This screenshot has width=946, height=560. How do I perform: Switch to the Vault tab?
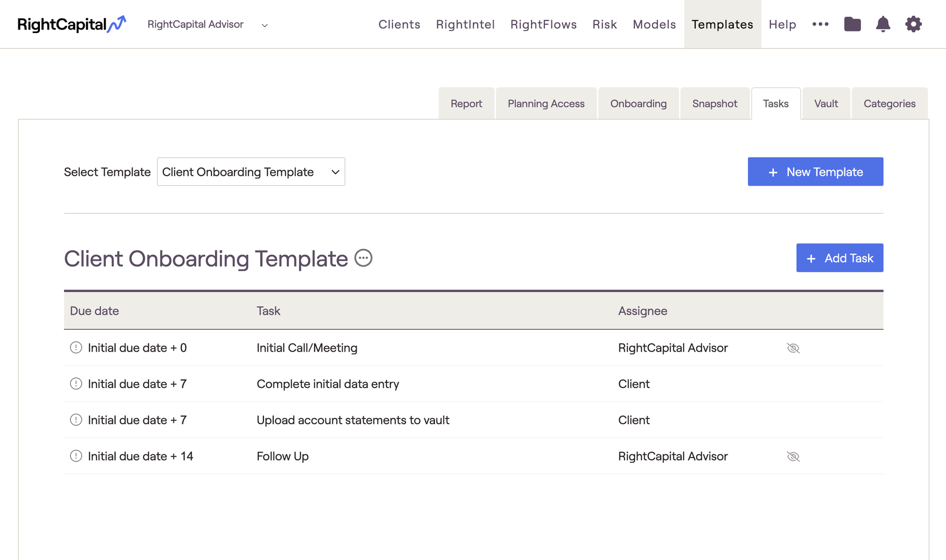point(826,103)
